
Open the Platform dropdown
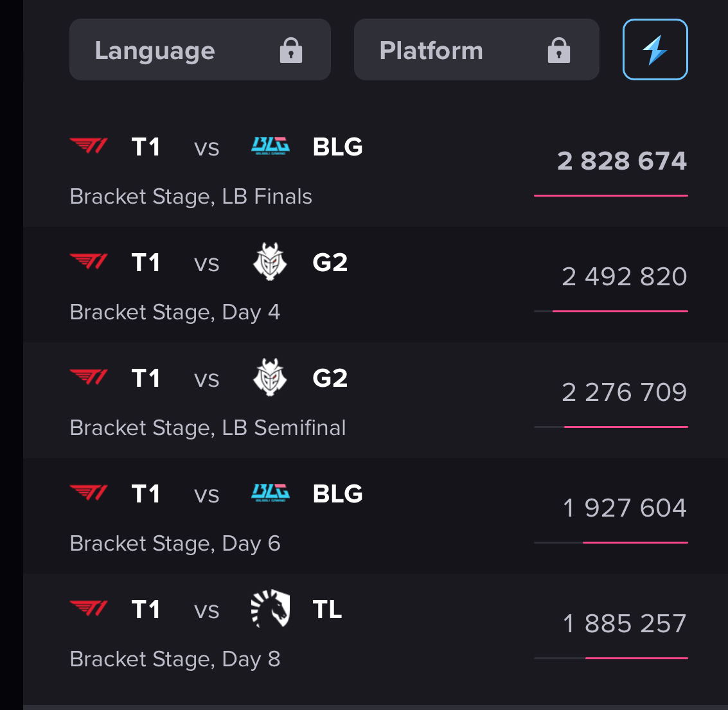[x=476, y=49]
